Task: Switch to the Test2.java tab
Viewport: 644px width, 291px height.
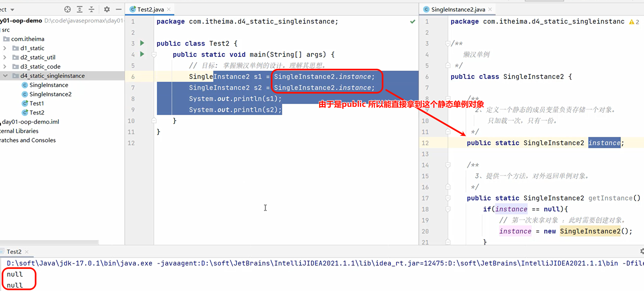Action: pos(150,9)
